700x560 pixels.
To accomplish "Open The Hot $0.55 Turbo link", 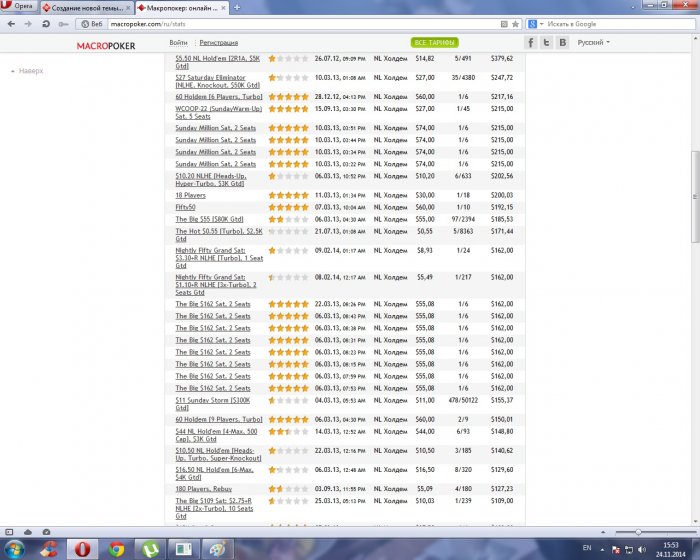I will pyautogui.click(x=219, y=235).
